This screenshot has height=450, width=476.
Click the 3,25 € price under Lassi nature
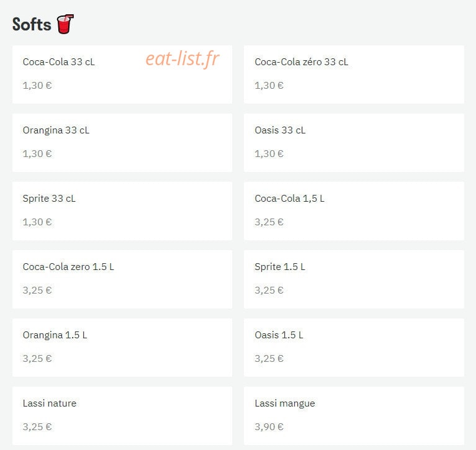tap(37, 427)
